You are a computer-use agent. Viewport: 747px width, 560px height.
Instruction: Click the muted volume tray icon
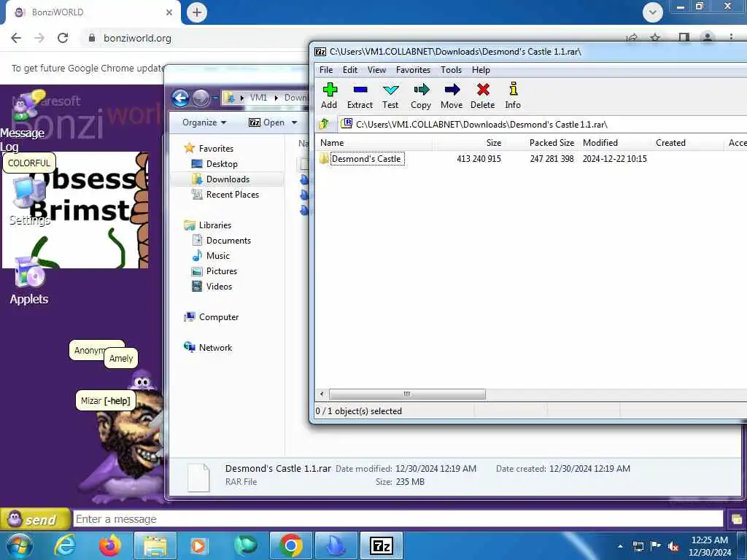click(x=673, y=546)
